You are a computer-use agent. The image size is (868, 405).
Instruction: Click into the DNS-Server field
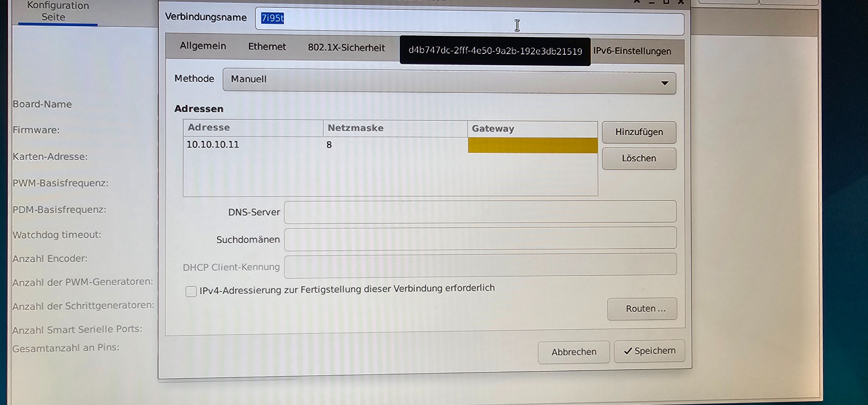[480, 212]
